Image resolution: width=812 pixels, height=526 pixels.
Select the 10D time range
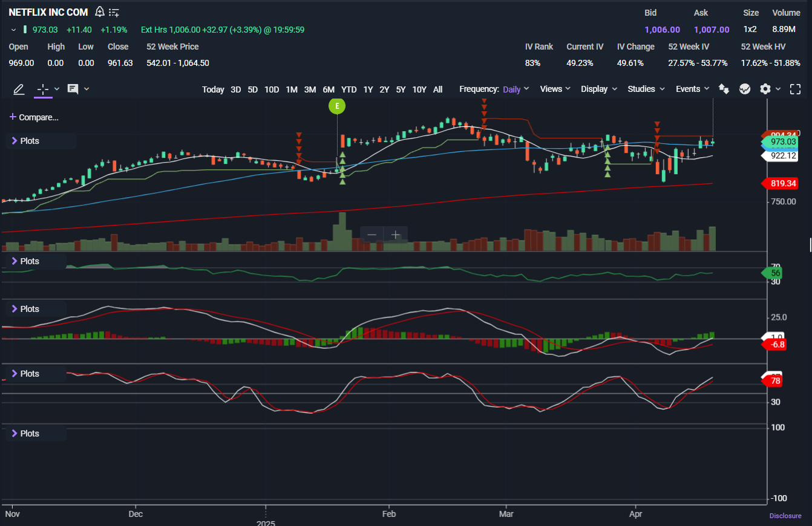click(272, 89)
